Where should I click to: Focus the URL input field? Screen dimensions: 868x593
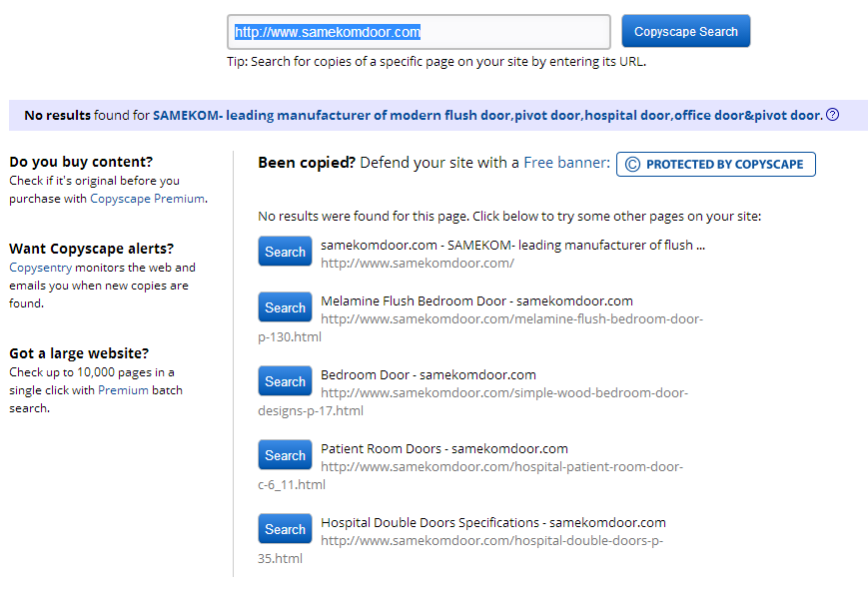[x=420, y=32]
